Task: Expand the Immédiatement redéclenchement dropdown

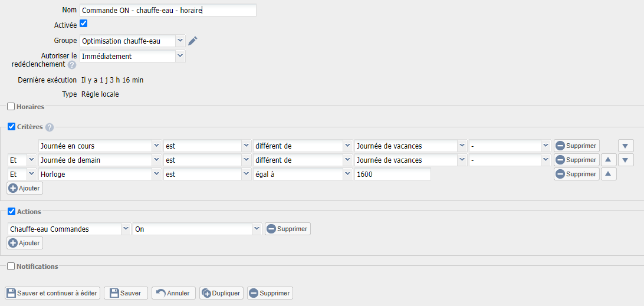Action: tap(132, 56)
